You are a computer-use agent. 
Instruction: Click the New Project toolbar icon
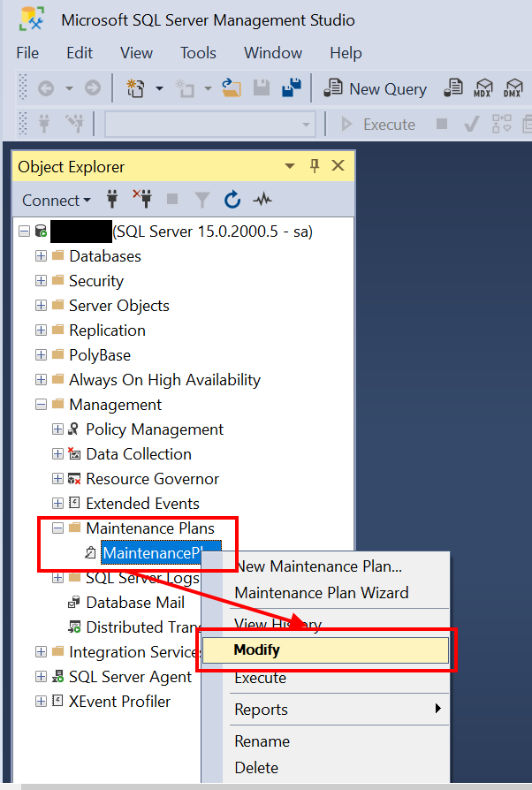point(135,88)
